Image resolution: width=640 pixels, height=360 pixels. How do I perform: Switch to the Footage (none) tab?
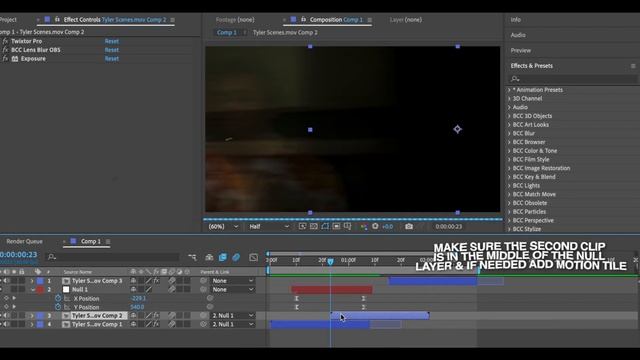pos(235,20)
